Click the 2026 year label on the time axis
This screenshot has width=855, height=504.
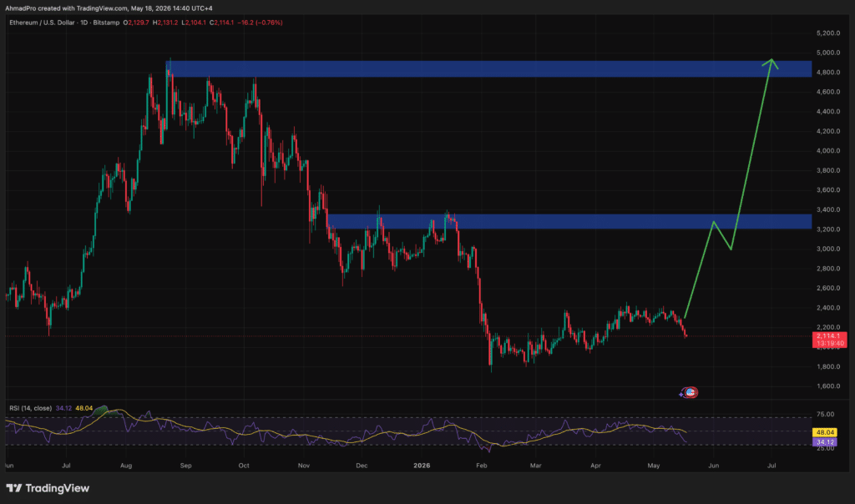422,466
